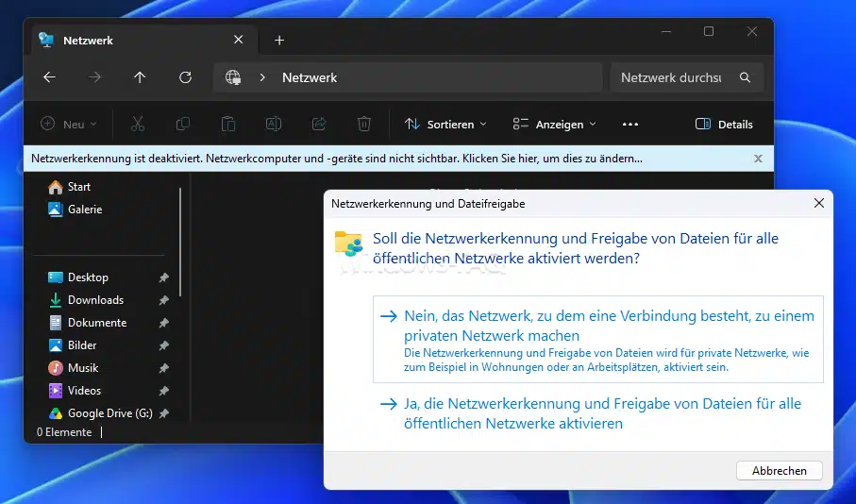Viewport: 856px width, 504px height.
Task: Click the search magnifier icon
Action: point(745,77)
